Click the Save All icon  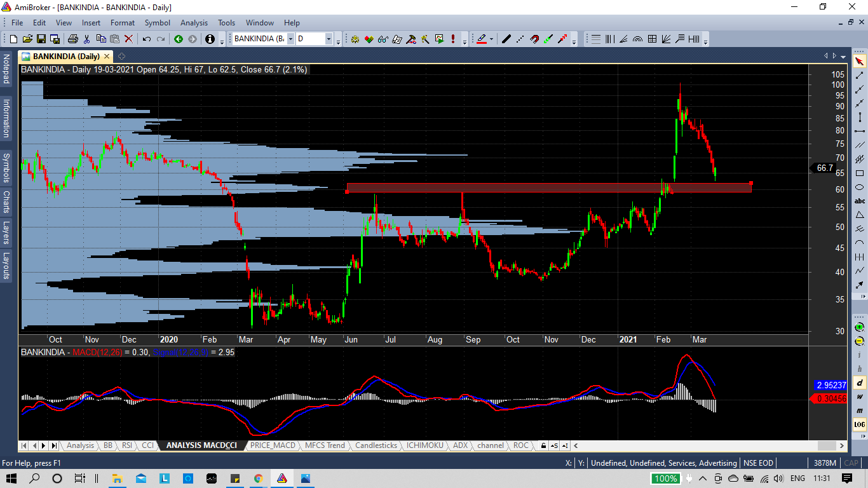click(55, 39)
